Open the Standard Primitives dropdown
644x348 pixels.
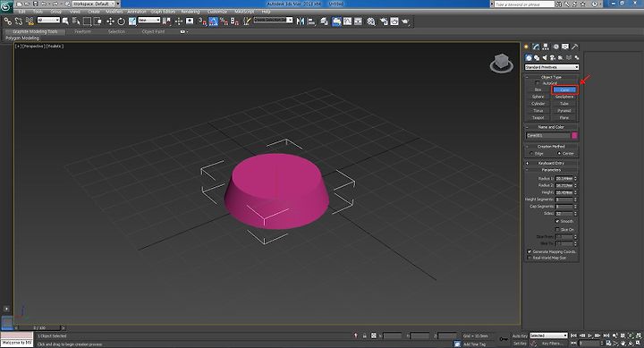(x=552, y=67)
